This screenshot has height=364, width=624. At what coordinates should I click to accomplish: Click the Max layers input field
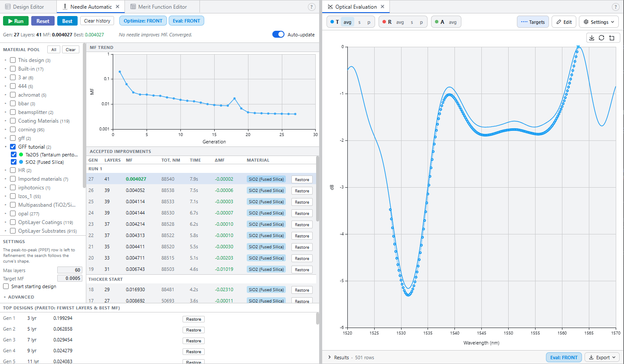(70, 270)
